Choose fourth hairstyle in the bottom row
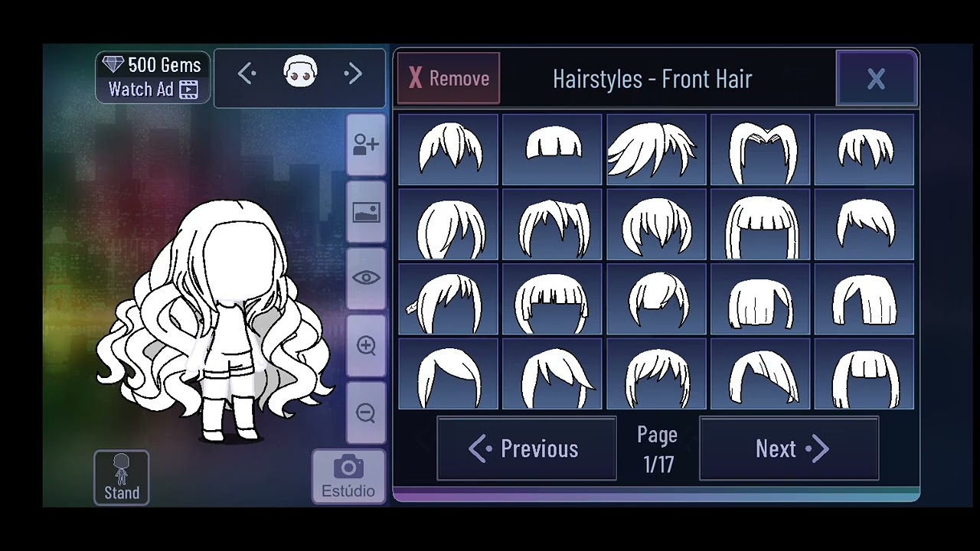Viewport: 980px width, 551px height. tap(760, 374)
